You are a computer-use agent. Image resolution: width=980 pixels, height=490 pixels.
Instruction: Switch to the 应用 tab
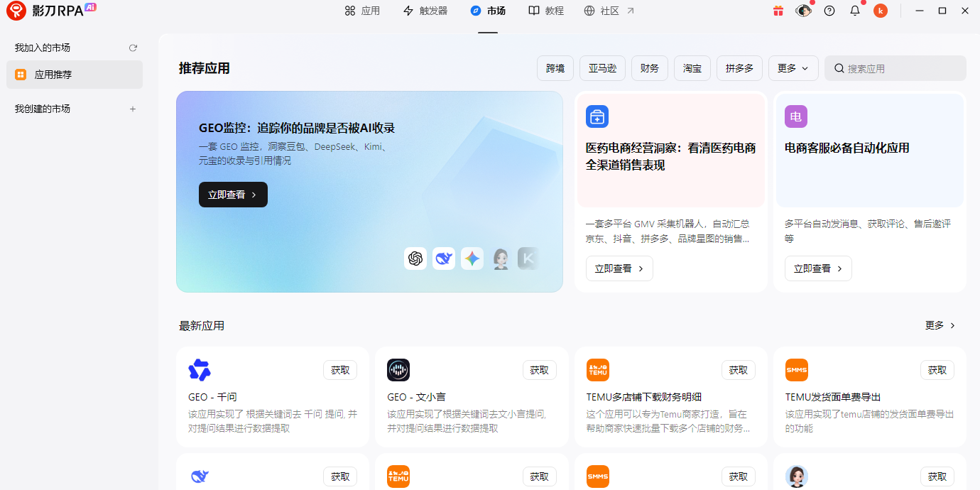pos(362,11)
